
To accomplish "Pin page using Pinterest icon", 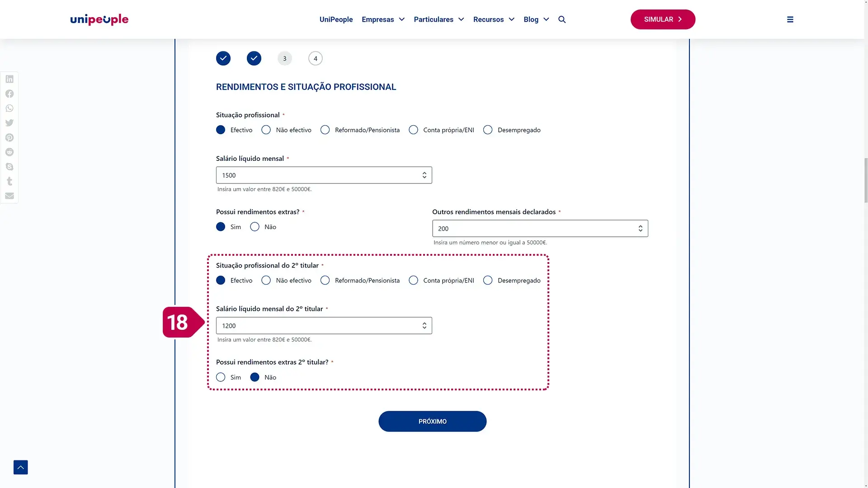I will point(9,137).
